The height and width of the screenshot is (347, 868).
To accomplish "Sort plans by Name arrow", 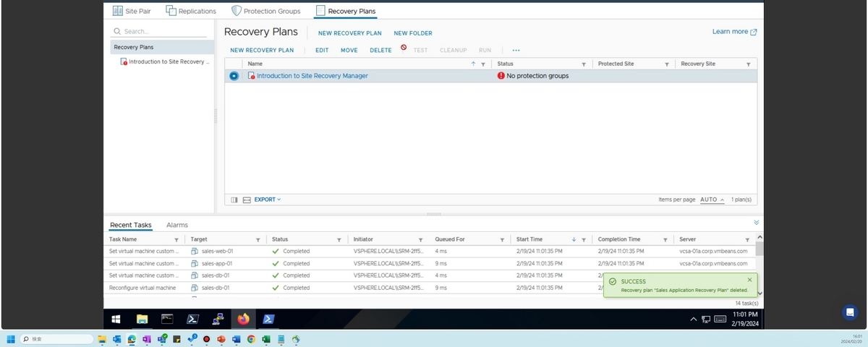I will pos(473,64).
